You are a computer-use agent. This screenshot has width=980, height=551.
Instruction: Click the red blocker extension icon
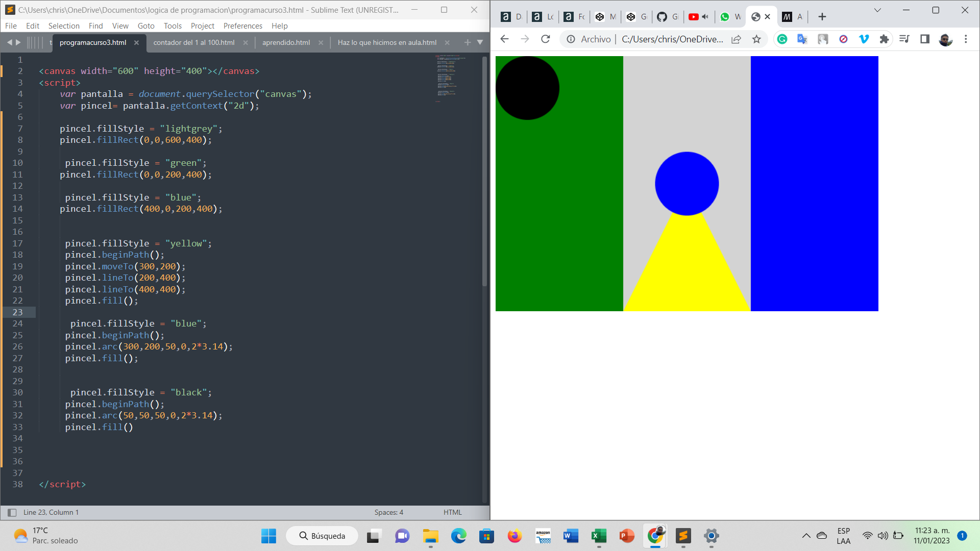click(x=843, y=39)
